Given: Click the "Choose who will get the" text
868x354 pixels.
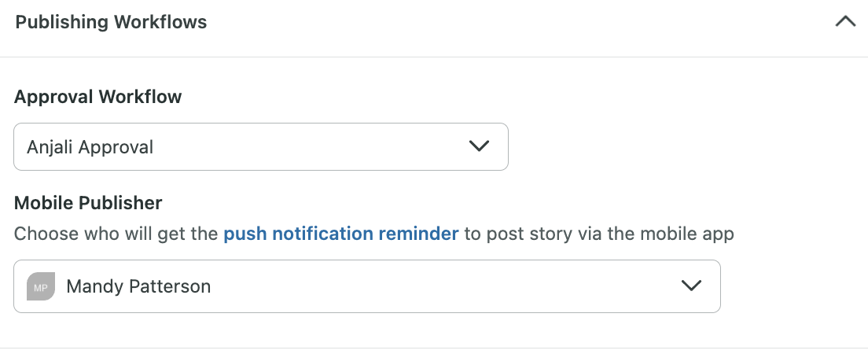Looking at the screenshot, I should tap(116, 234).
